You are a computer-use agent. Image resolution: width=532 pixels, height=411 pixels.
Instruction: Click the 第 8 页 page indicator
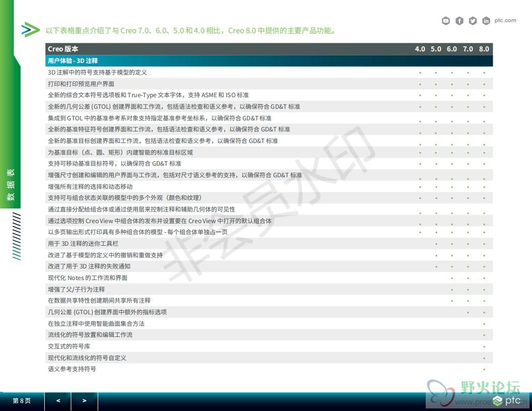[x=22, y=401]
